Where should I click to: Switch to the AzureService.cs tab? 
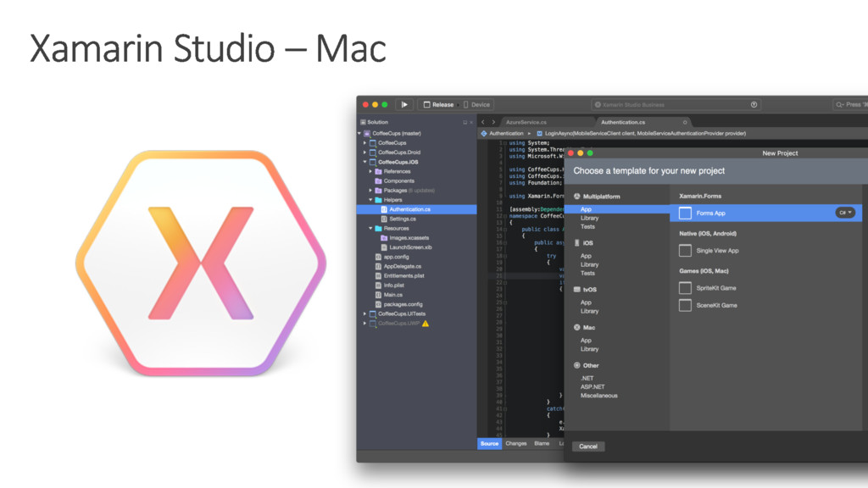(x=526, y=122)
